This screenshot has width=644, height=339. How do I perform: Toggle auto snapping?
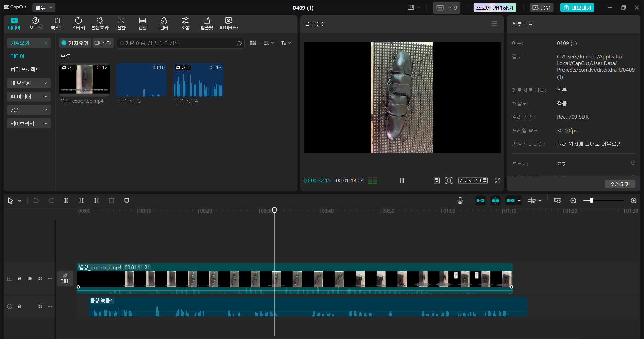tap(495, 201)
